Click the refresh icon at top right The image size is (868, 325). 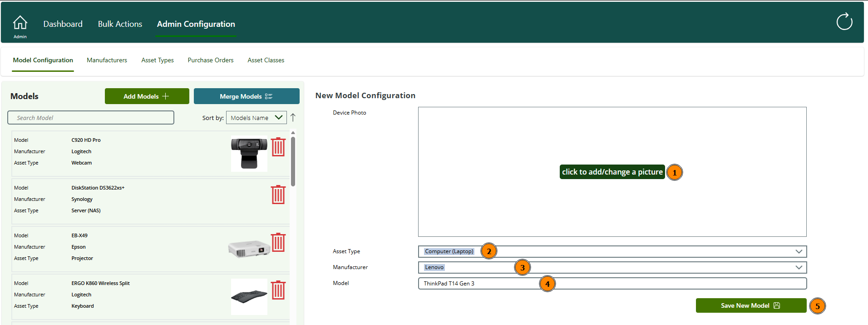[844, 22]
